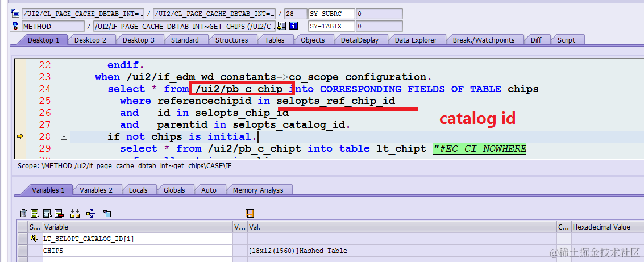
Task: Open the Memory Analysis tab
Action: pyautogui.click(x=258, y=190)
